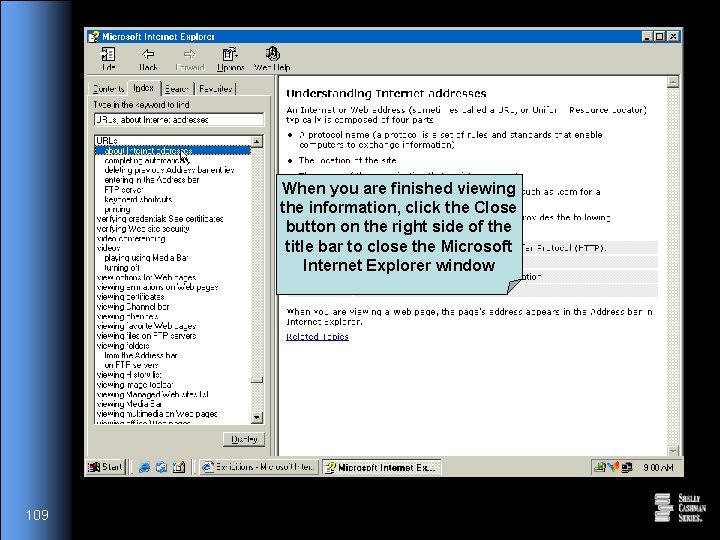720x540 pixels.
Task: Close the Microsoft Internet Explorer help window
Action: click(673, 36)
